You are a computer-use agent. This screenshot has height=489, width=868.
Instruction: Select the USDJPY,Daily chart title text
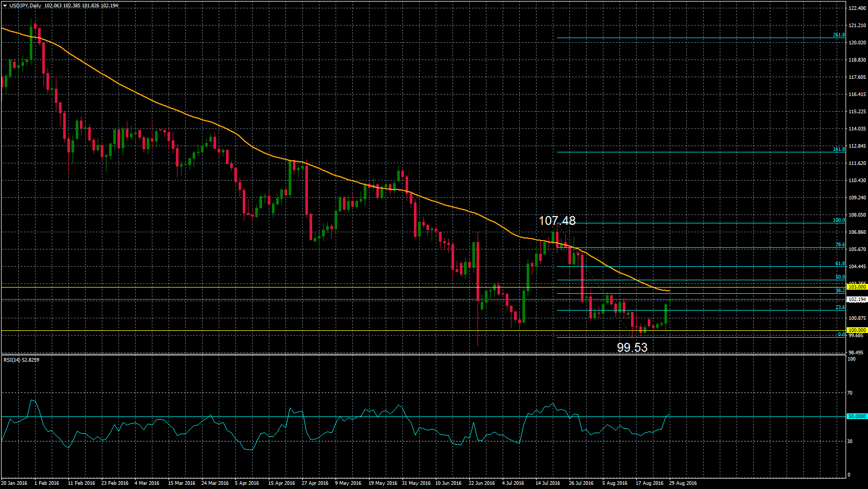[x=26, y=6]
